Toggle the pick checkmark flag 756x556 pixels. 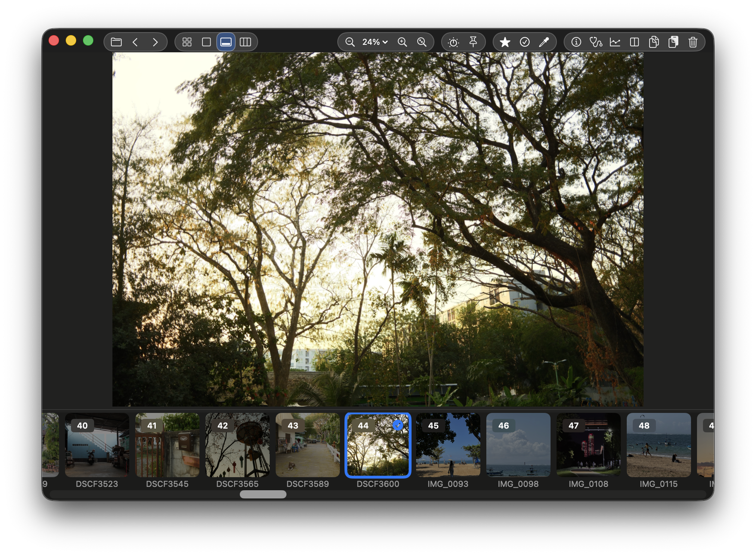[x=525, y=42]
